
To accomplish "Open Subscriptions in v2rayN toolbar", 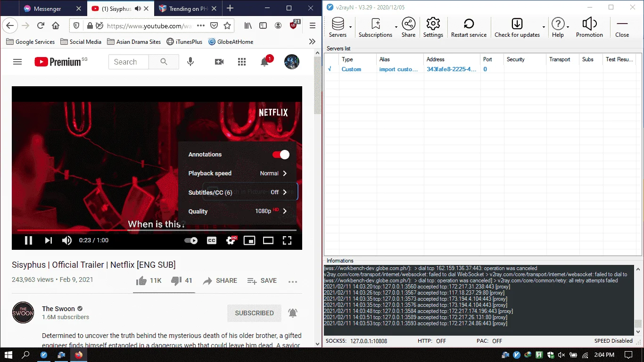I will pos(375,27).
